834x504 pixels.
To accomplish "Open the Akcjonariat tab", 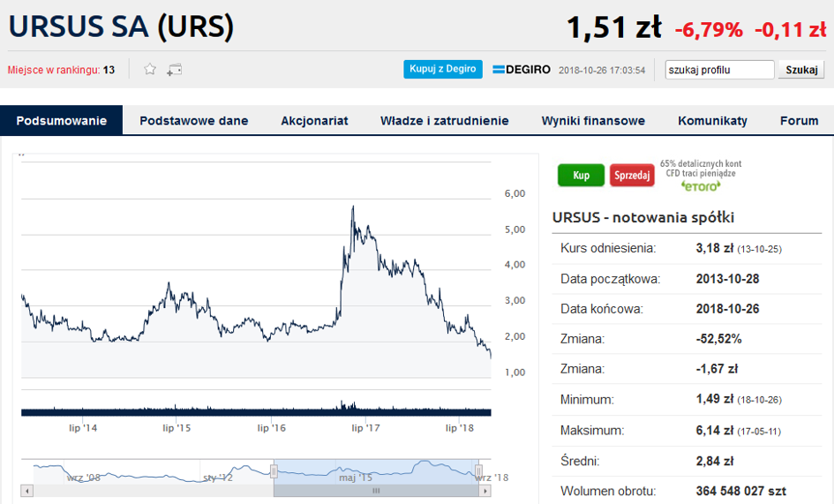I will click(x=314, y=121).
